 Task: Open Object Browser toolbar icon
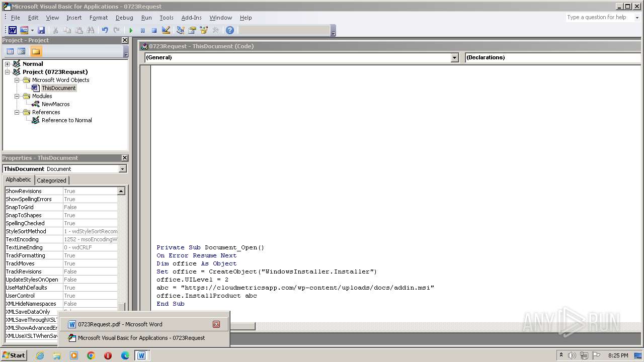tap(204, 30)
